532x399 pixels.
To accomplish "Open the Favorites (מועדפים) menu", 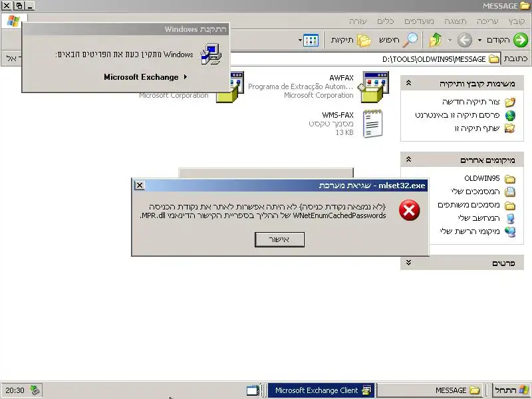I will point(419,21).
